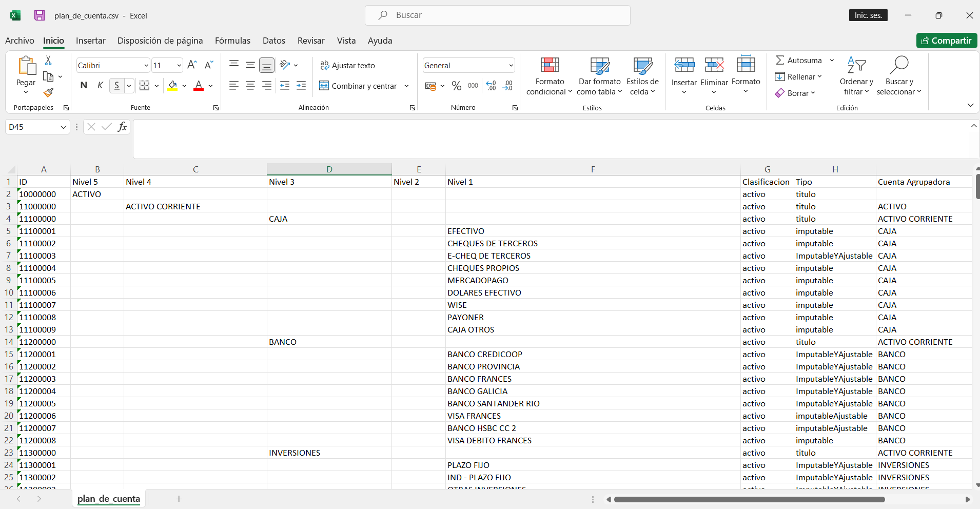The height and width of the screenshot is (509, 980).
Task: Expand the General number format dropdown
Action: point(511,65)
